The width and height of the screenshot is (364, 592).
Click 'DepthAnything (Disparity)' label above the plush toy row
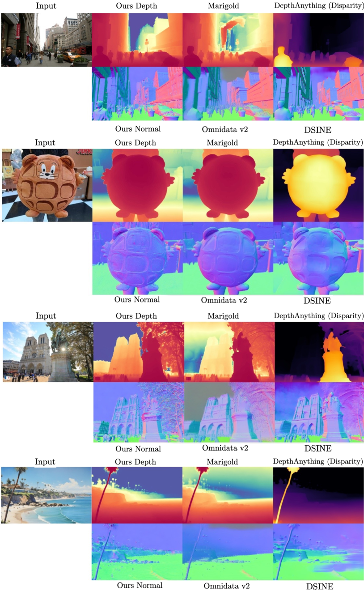tap(318, 142)
